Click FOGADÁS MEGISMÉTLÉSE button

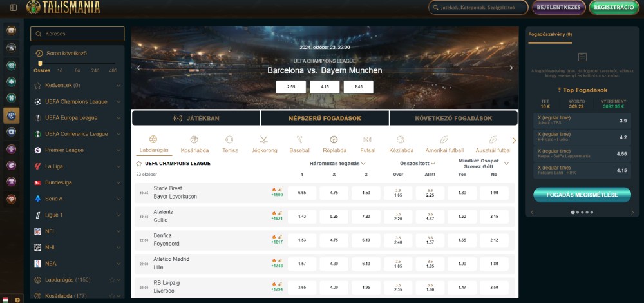click(582, 195)
